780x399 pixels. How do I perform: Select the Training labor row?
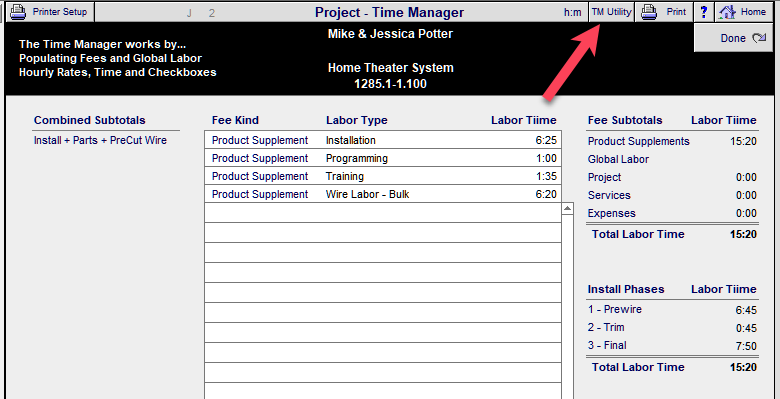[x=383, y=176]
